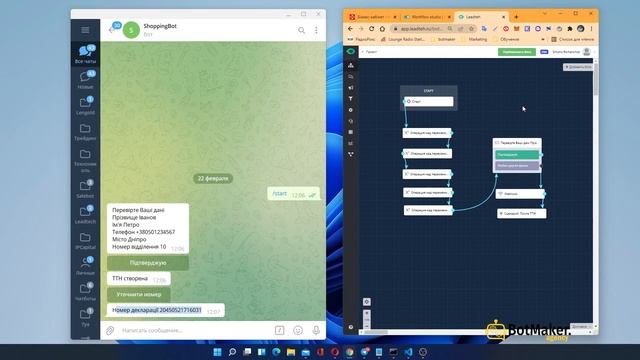The width and height of the screenshot is (640, 360).
Task: Select the 'ТТН створена' message text
Action: [x=130, y=278]
